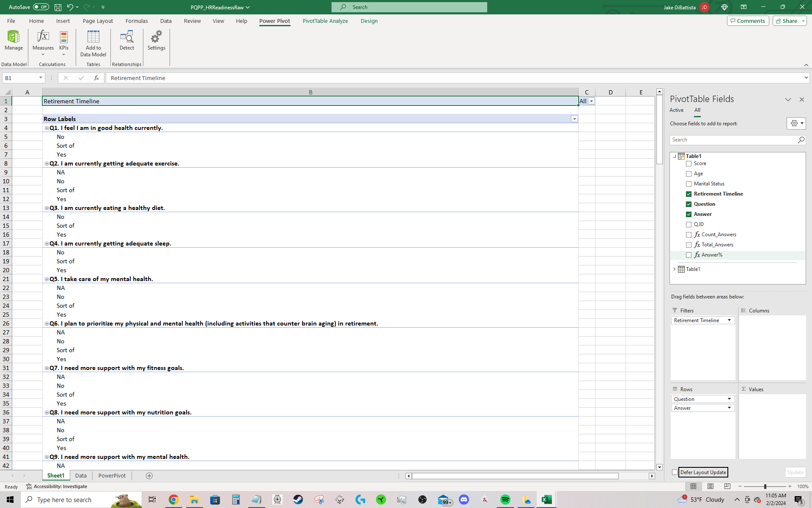Uncheck the Retirement Timeline field checkbox

(x=689, y=194)
